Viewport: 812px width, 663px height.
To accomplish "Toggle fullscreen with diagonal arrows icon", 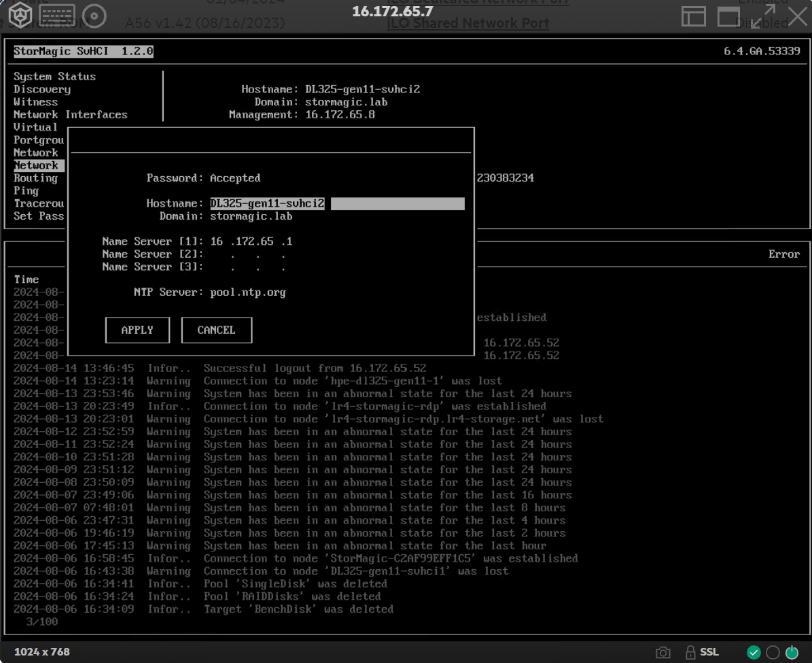I will [763, 16].
